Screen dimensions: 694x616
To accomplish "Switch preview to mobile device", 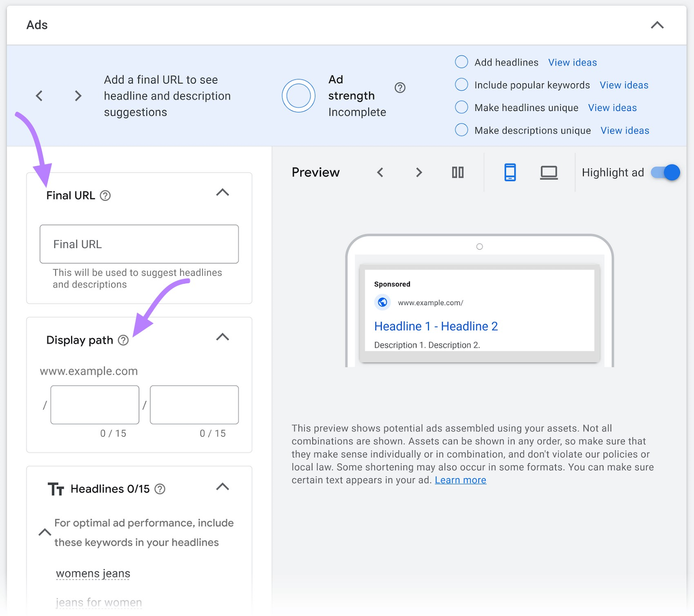I will tap(510, 172).
